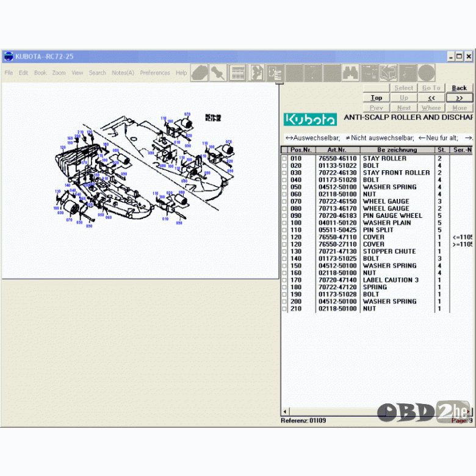Viewport: 476px width, 476px height.
Task: Select part number 01173-51025 in row 140
Action: 337,259
